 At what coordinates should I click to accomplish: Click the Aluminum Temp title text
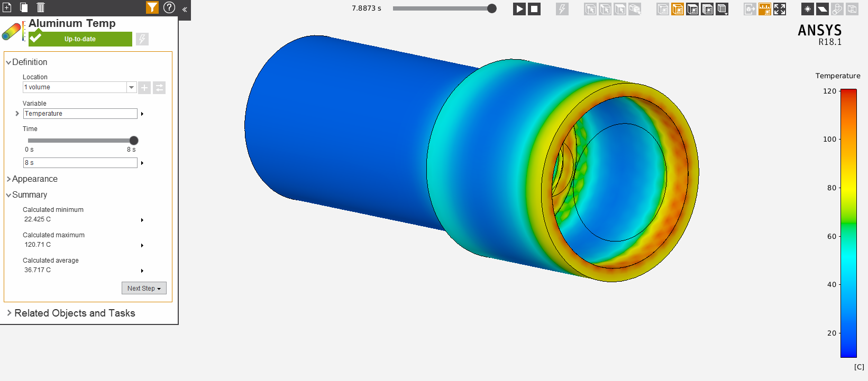point(72,23)
